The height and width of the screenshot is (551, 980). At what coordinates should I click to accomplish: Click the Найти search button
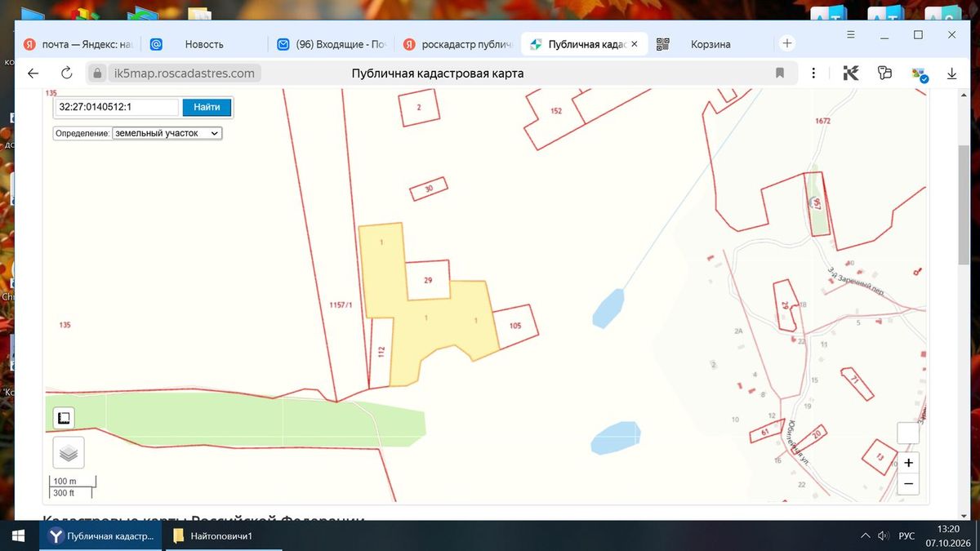(x=207, y=107)
